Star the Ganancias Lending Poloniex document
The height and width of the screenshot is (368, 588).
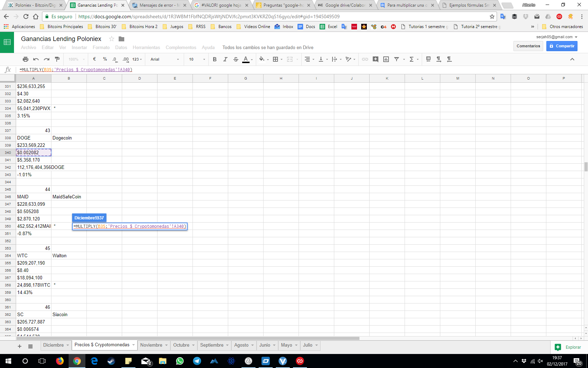(112, 39)
